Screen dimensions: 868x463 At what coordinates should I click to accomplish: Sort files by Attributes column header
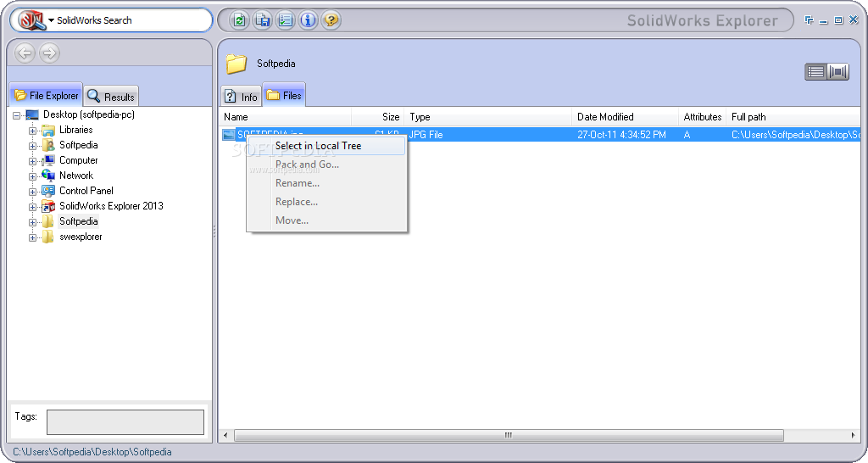click(702, 117)
